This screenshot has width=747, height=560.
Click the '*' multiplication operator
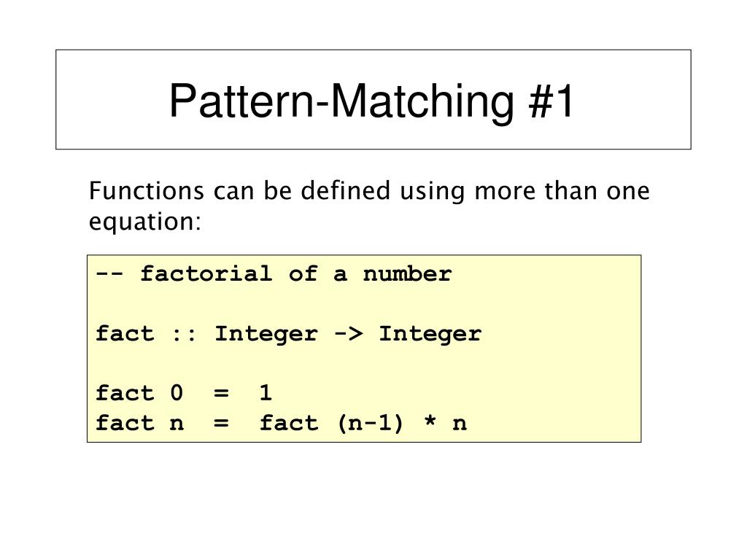tap(430, 421)
